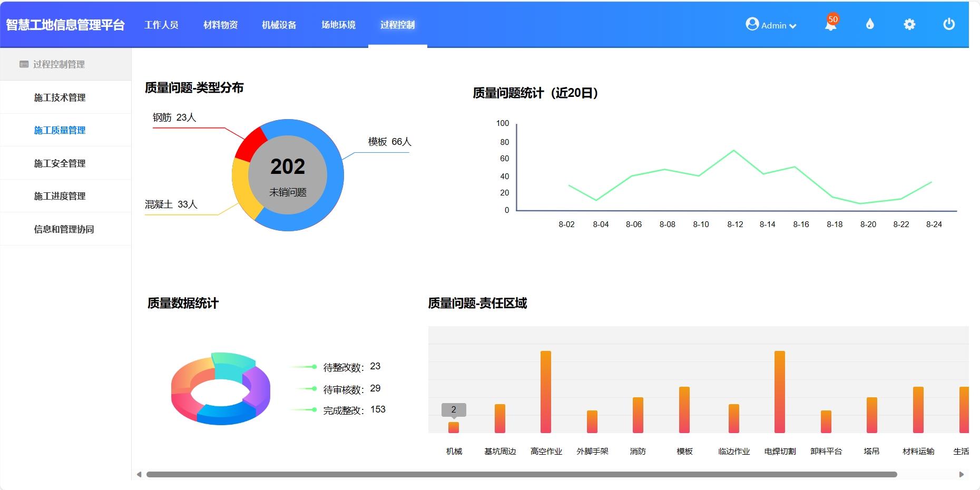This screenshot has width=980, height=490.
Task: Click the red 钢筋 donut segment
Action: pyautogui.click(x=250, y=144)
